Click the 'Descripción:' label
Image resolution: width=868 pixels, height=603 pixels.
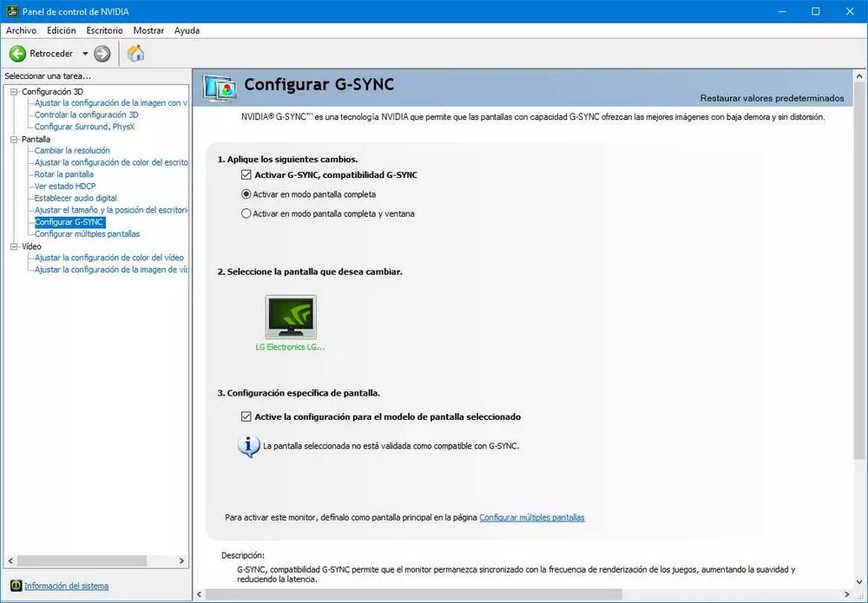click(243, 555)
